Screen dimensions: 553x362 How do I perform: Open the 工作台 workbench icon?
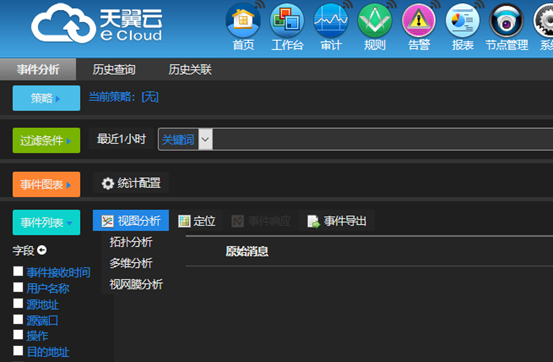tap(287, 20)
